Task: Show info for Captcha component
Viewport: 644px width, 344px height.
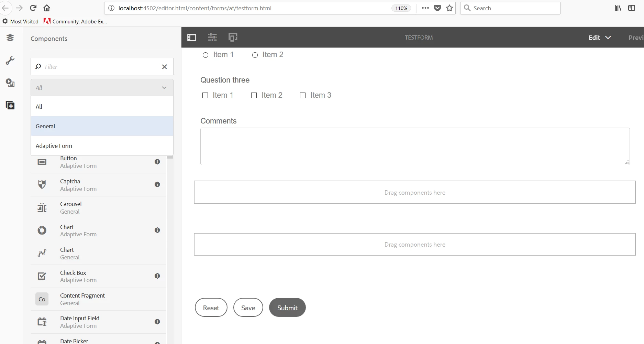Action: click(x=157, y=184)
